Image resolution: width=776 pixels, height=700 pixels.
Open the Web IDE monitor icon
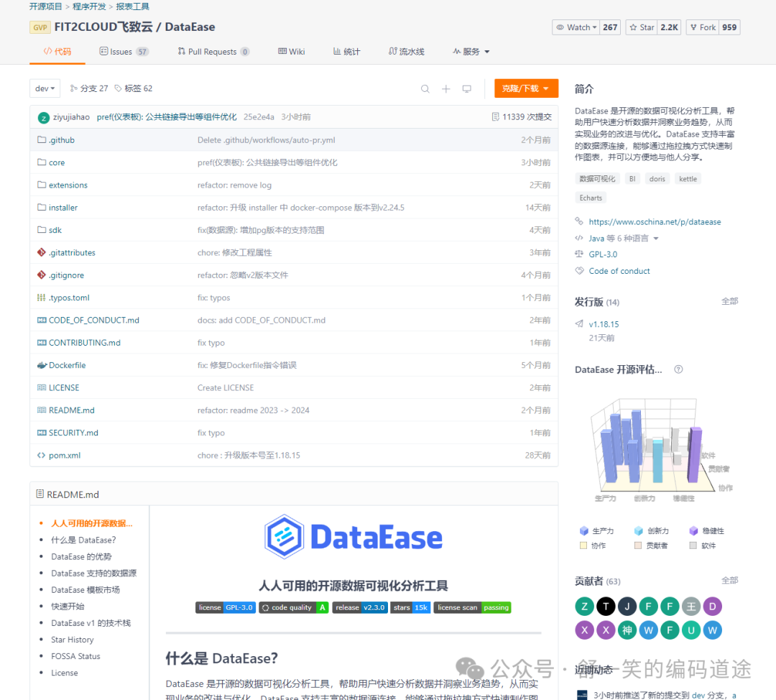pos(467,88)
